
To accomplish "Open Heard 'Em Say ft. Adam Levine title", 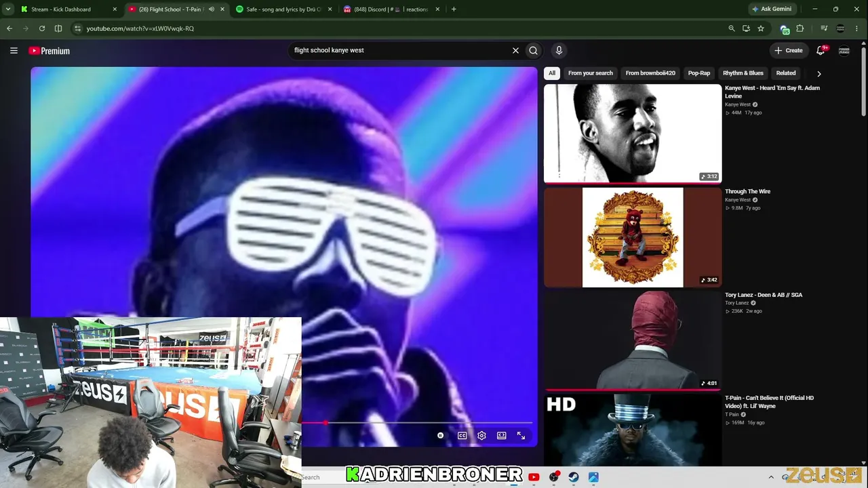I will coord(772,92).
